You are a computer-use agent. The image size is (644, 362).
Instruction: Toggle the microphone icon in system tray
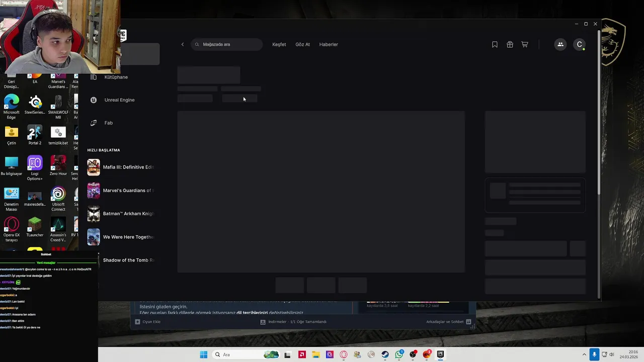point(594,354)
